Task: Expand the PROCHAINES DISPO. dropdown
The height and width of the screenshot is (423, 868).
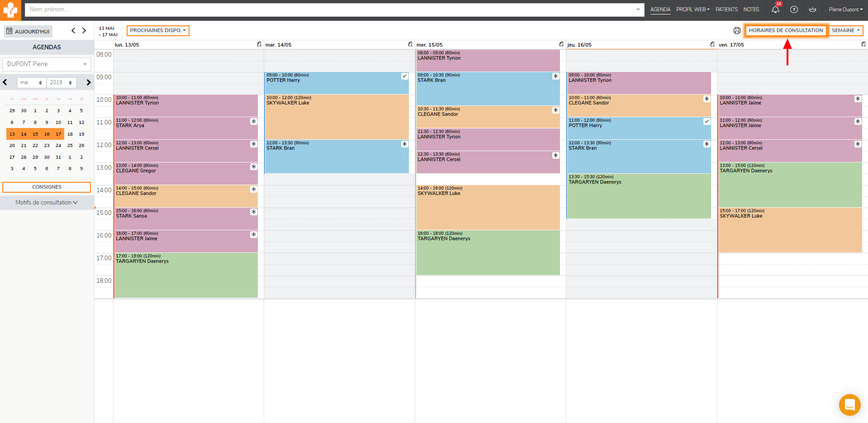Action: (158, 31)
